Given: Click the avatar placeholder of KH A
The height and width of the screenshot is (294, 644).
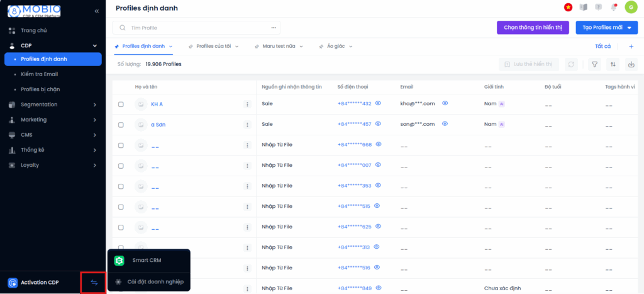Looking at the screenshot, I should point(141,105).
